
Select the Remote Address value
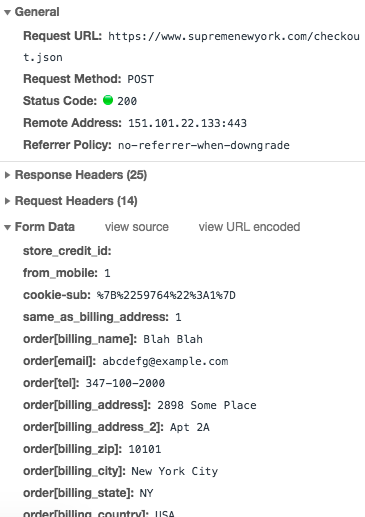tap(187, 123)
